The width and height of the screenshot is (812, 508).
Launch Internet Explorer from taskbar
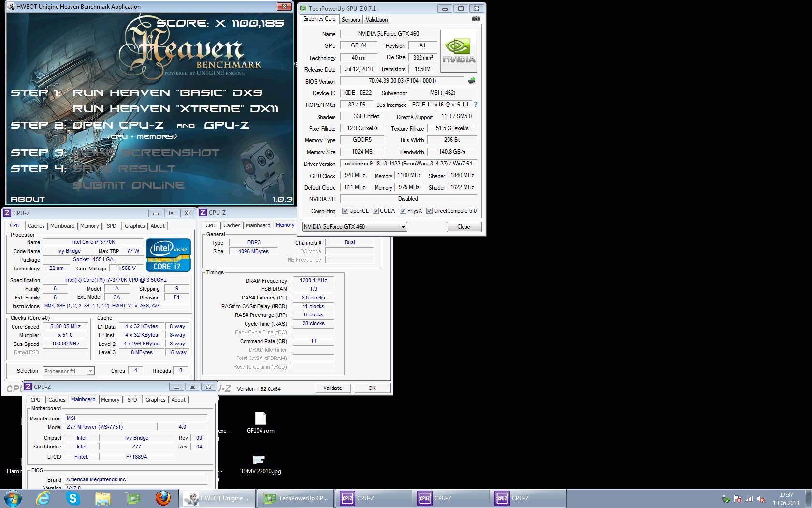43,498
